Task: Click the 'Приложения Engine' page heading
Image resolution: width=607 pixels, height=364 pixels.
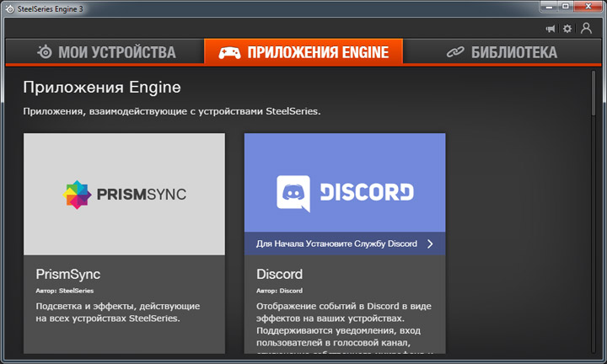Action: click(x=102, y=88)
